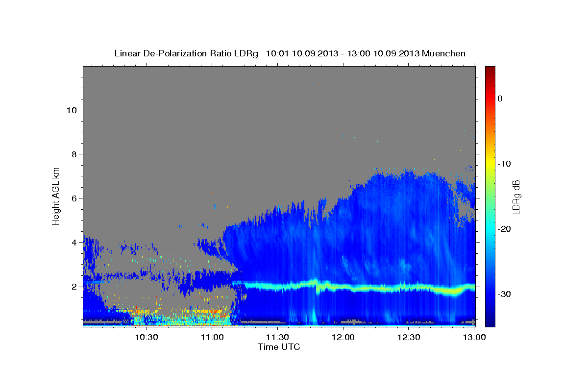Click the 'Height AGL km' y-axis label

(x=56, y=196)
